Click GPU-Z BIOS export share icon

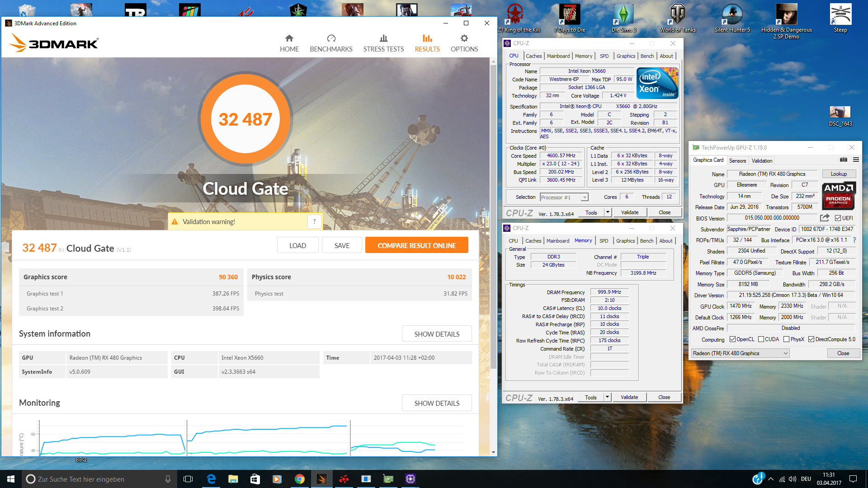tap(825, 218)
